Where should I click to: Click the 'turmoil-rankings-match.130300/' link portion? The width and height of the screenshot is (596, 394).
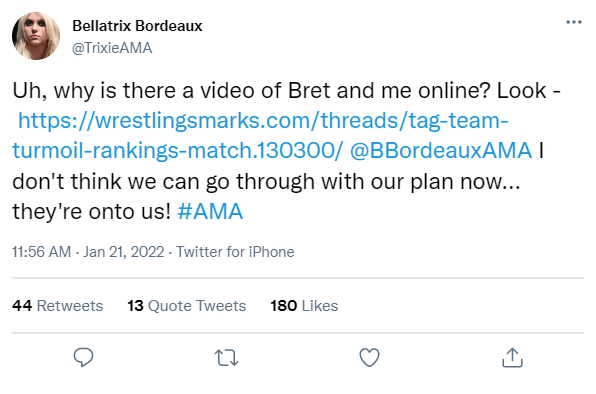click(x=178, y=150)
